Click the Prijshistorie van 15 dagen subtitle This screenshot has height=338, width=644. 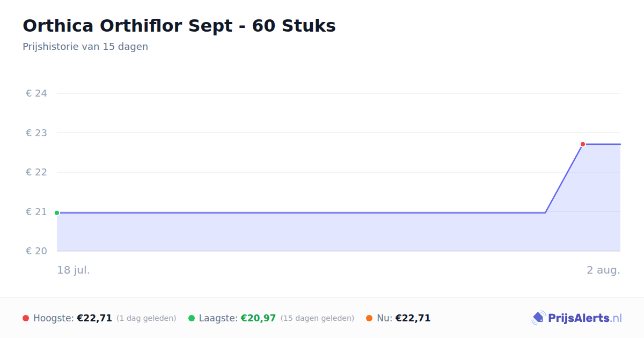click(85, 47)
